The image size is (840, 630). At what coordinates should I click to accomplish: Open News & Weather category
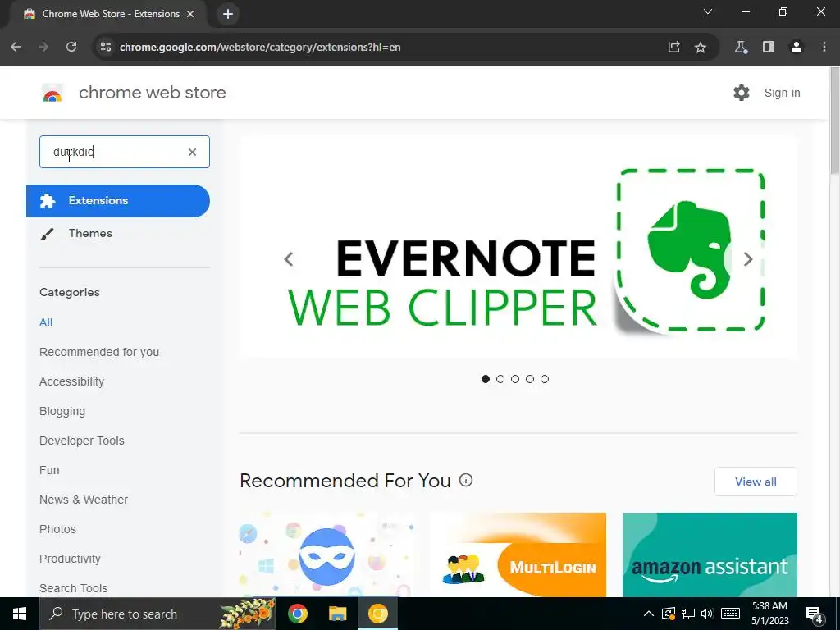pos(84,500)
